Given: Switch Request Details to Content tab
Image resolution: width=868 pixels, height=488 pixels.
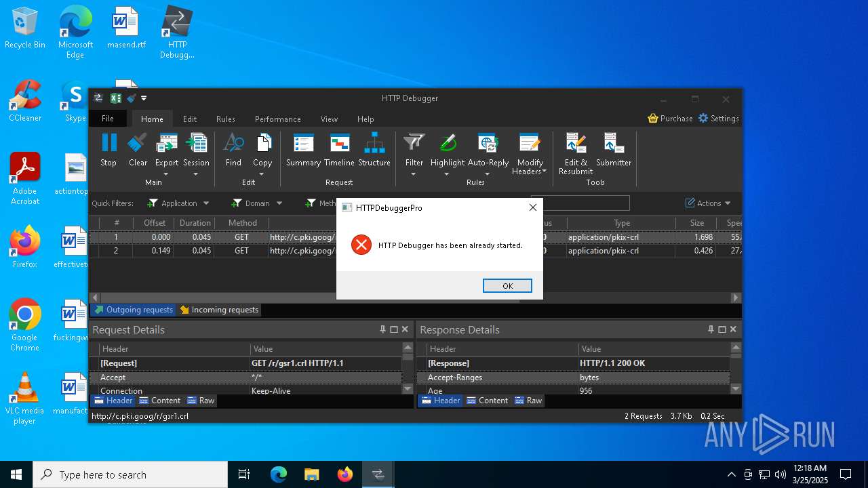Looking at the screenshot, I should click(160, 401).
